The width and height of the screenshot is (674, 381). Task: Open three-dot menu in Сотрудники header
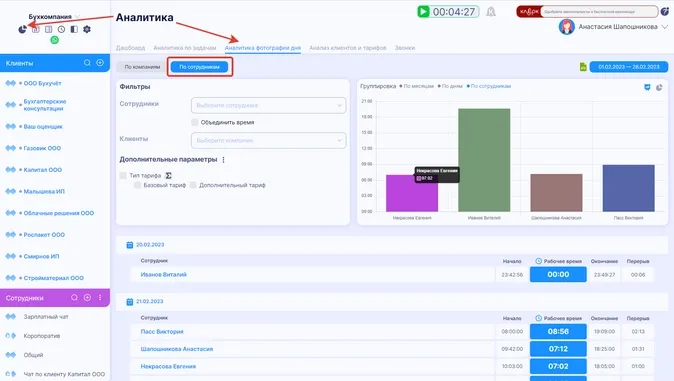(x=100, y=298)
